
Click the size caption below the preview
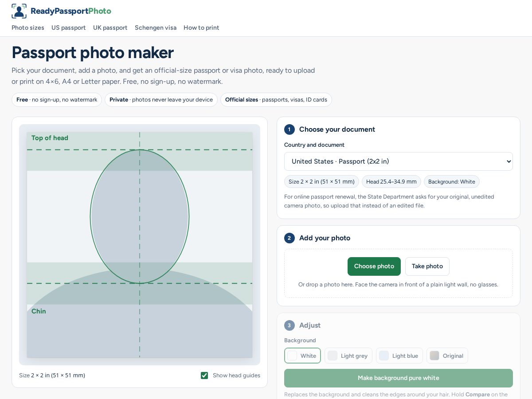[52, 376]
